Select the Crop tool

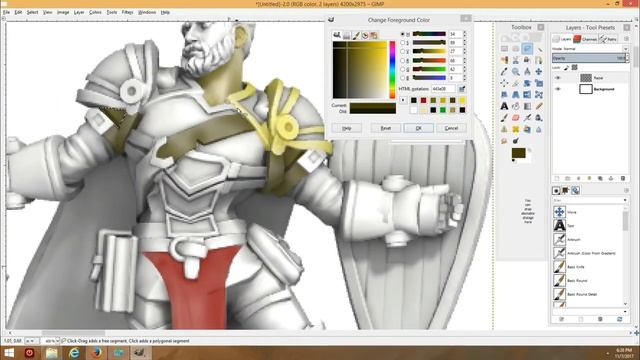point(516,83)
